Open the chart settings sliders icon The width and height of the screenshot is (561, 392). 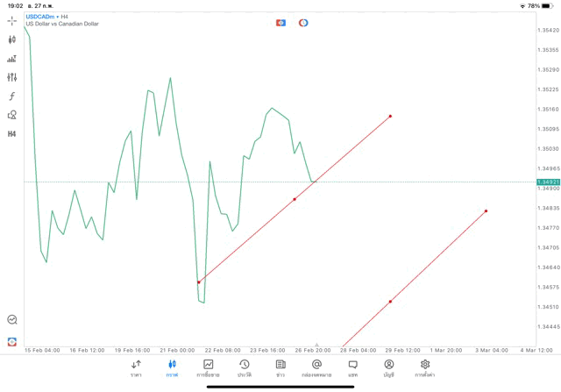[x=12, y=77]
